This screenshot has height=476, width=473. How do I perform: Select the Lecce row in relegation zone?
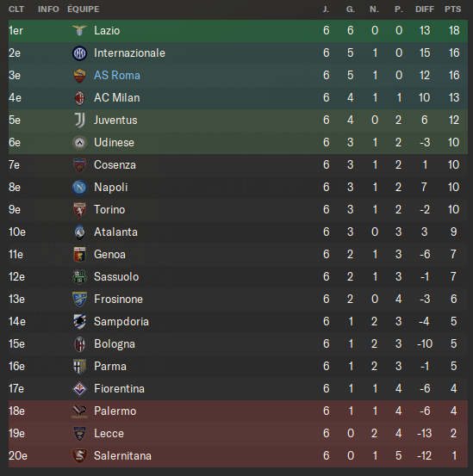pyautogui.click(x=238, y=434)
